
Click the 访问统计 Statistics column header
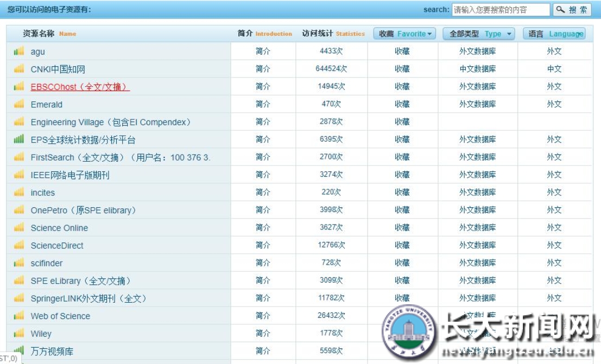click(x=333, y=34)
